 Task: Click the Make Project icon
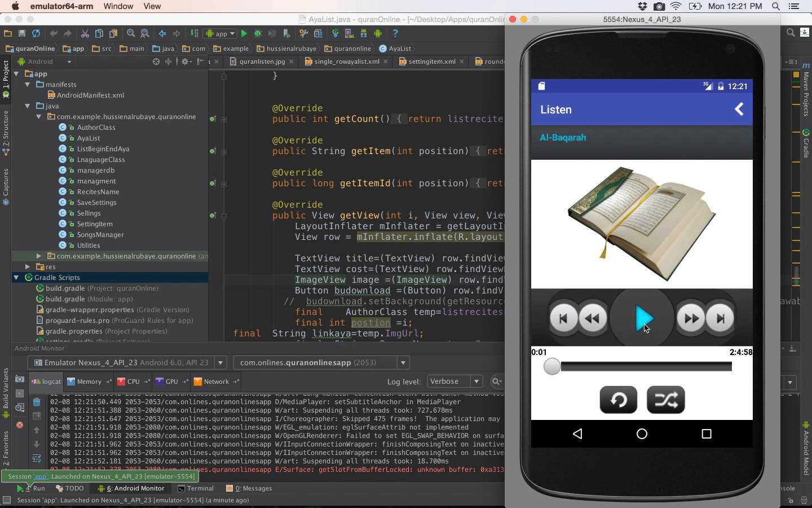coord(195,34)
